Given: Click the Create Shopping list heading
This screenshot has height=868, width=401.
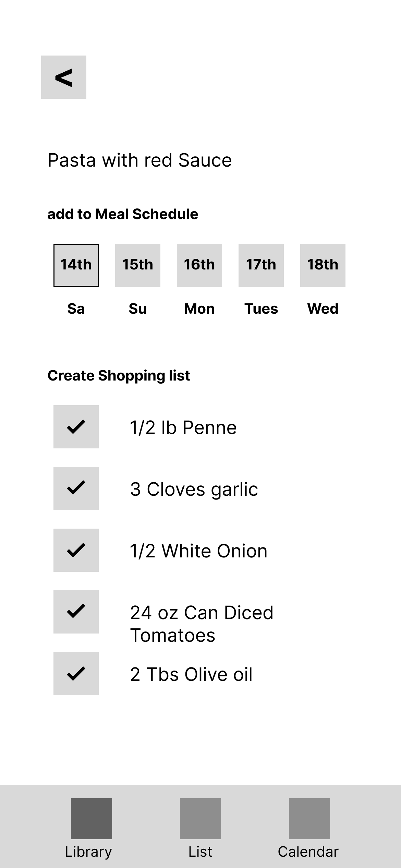Looking at the screenshot, I should (x=119, y=376).
